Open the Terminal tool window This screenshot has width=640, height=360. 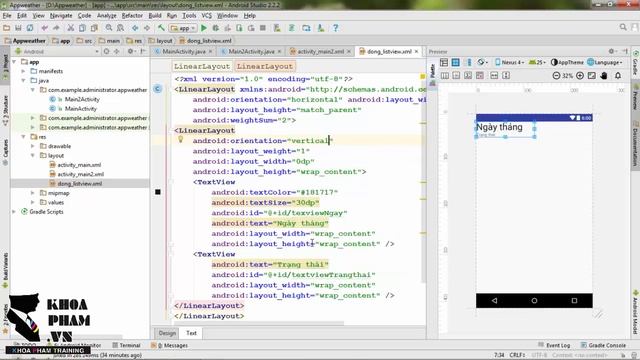(127, 345)
